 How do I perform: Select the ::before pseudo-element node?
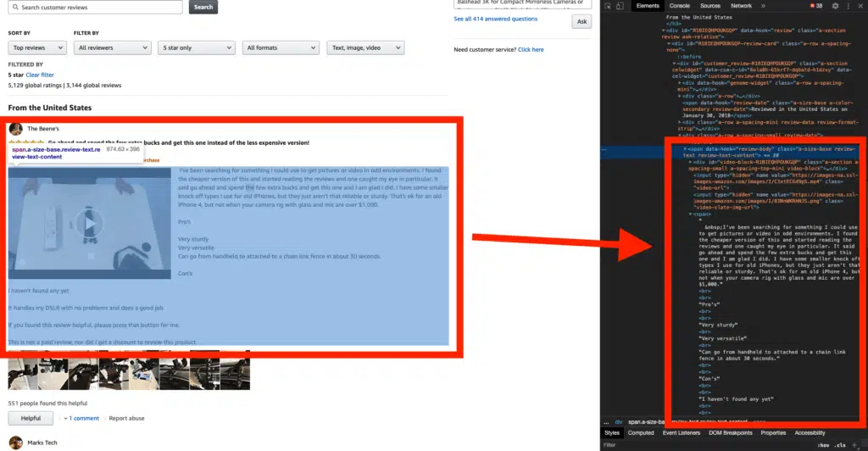pyautogui.click(x=689, y=57)
